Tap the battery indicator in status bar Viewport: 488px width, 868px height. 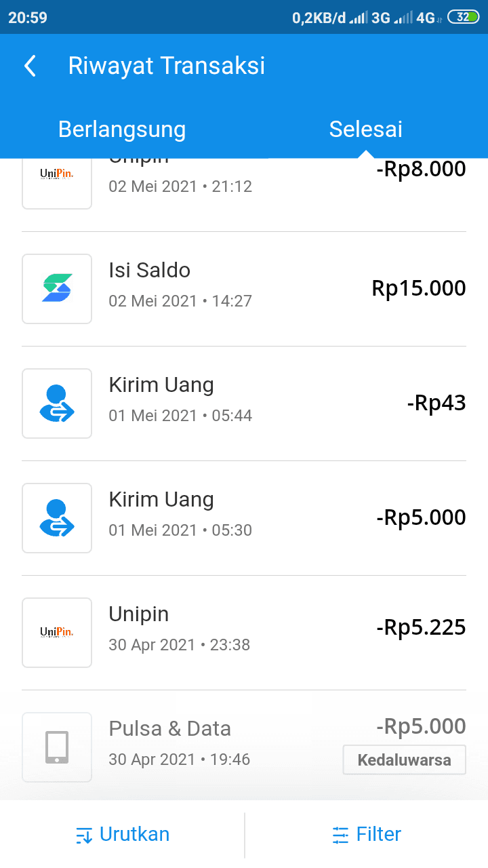coord(462,17)
